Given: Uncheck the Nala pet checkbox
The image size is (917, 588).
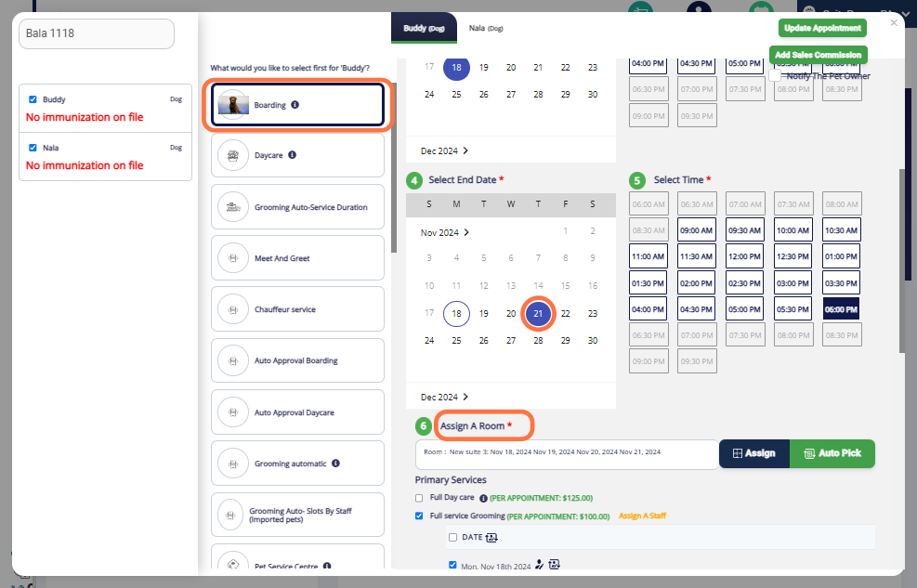Looking at the screenshot, I should pyautogui.click(x=33, y=148).
